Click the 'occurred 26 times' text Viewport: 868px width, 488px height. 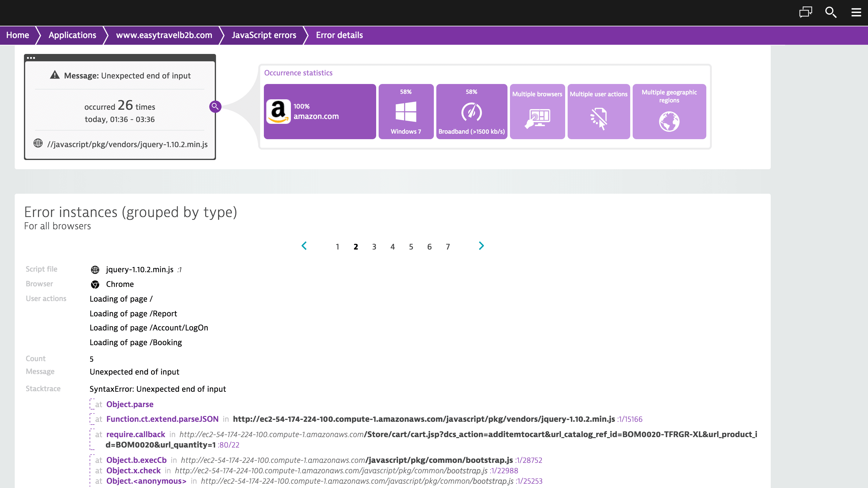pyautogui.click(x=120, y=106)
